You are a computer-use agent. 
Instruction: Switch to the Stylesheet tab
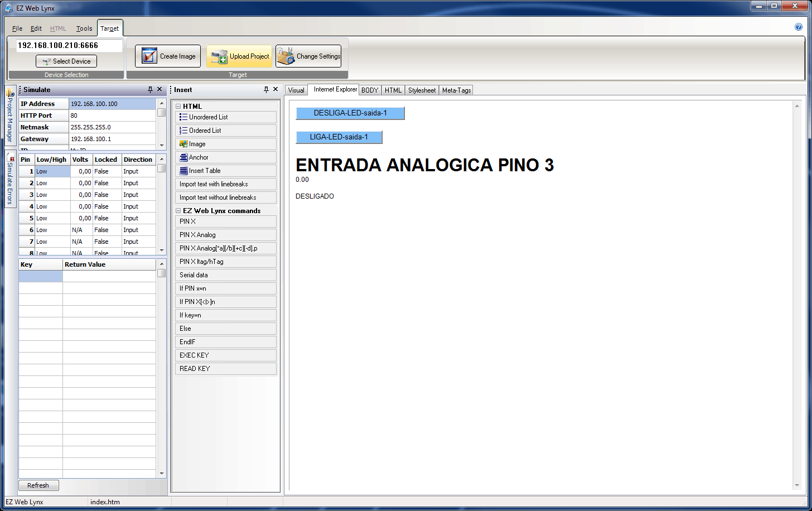click(422, 90)
